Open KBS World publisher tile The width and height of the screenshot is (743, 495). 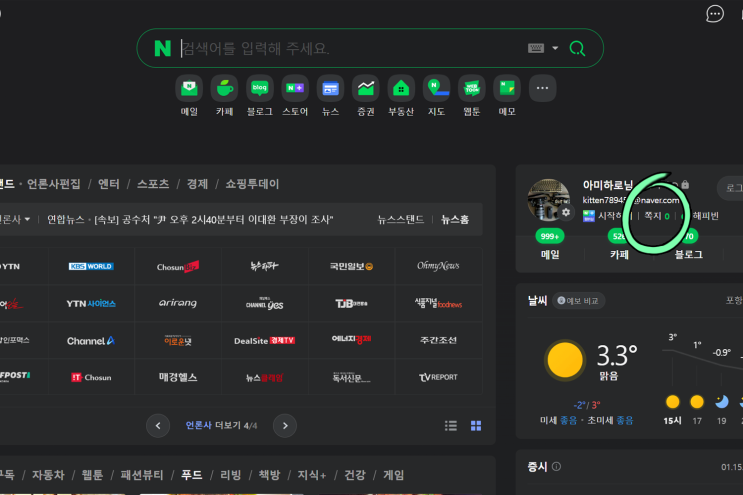pyautogui.click(x=91, y=266)
